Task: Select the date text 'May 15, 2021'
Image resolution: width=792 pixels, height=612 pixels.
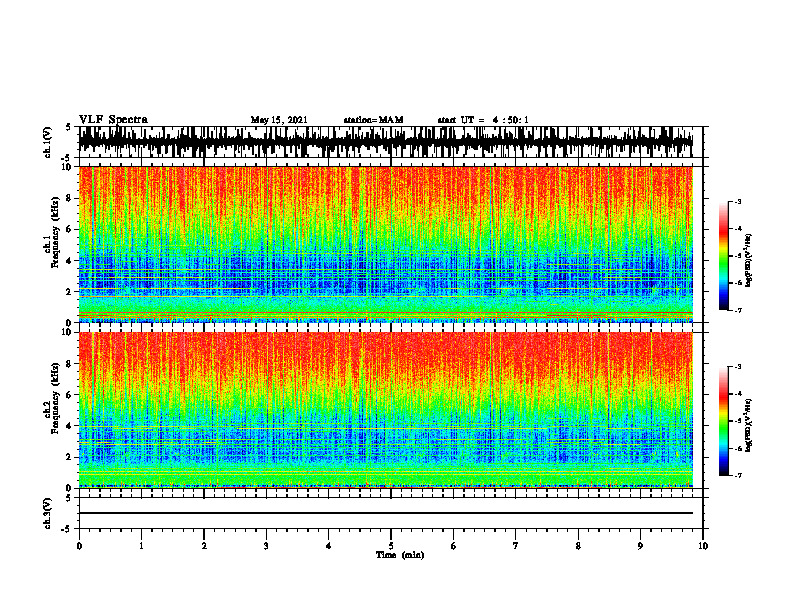Action: point(279,120)
